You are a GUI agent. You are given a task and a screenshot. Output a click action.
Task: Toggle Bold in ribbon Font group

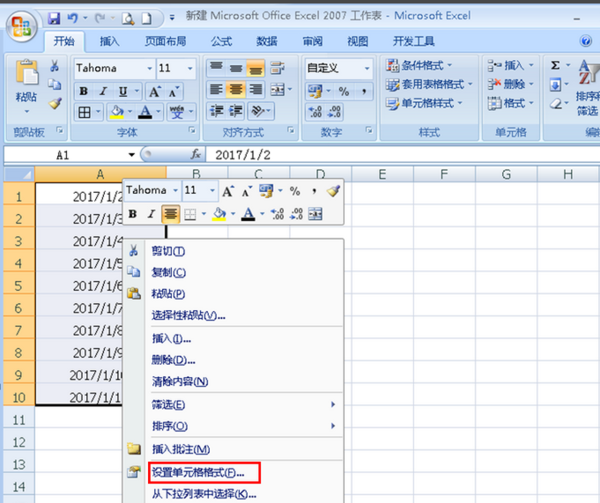(x=83, y=91)
